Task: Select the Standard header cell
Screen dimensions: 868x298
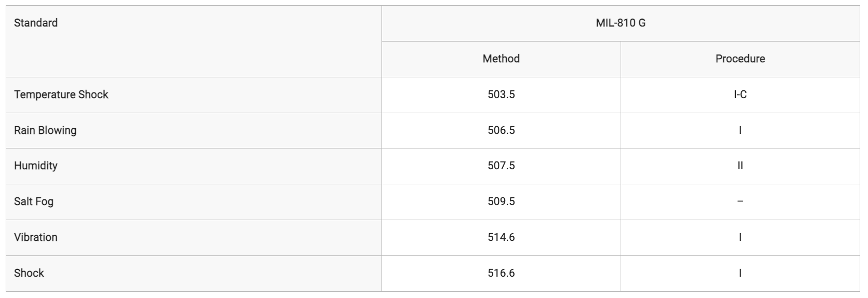Action: [194, 42]
